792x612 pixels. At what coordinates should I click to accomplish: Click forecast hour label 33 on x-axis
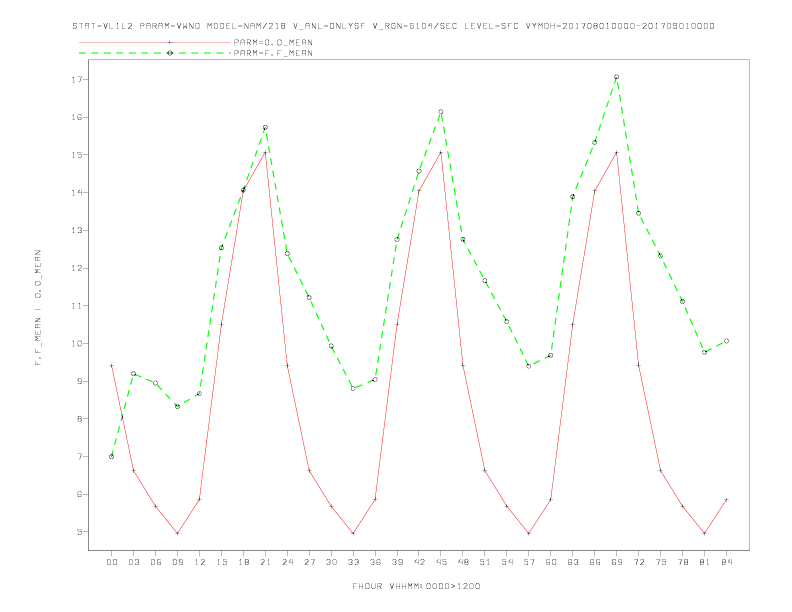(x=353, y=562)
